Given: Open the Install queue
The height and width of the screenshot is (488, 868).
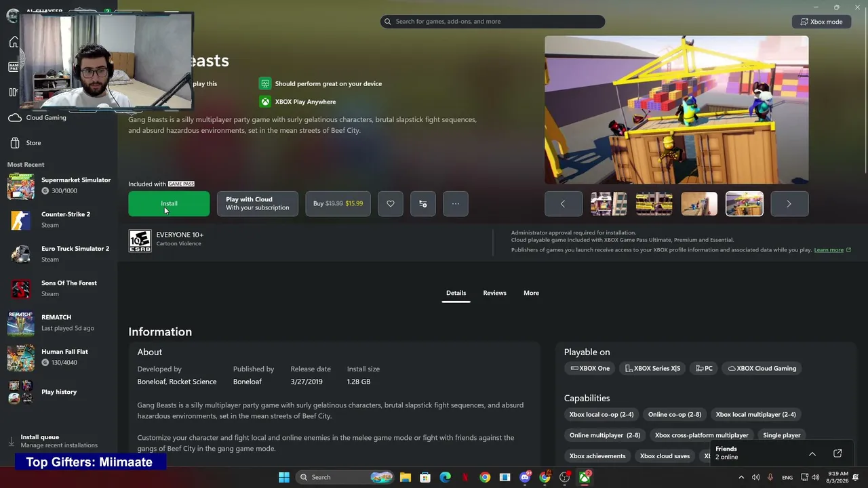Looking at the screenshot, I should point(58,441).
